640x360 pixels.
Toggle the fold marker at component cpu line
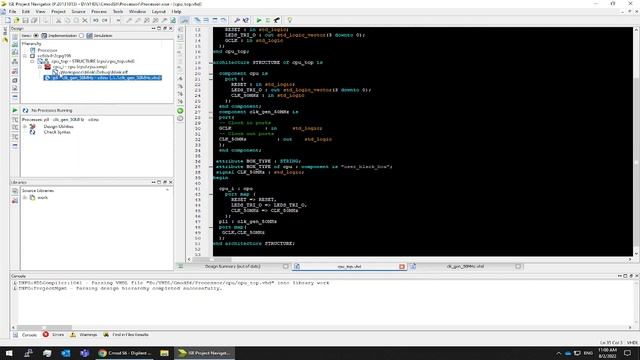pyautogui.click(x=211, y=73)
